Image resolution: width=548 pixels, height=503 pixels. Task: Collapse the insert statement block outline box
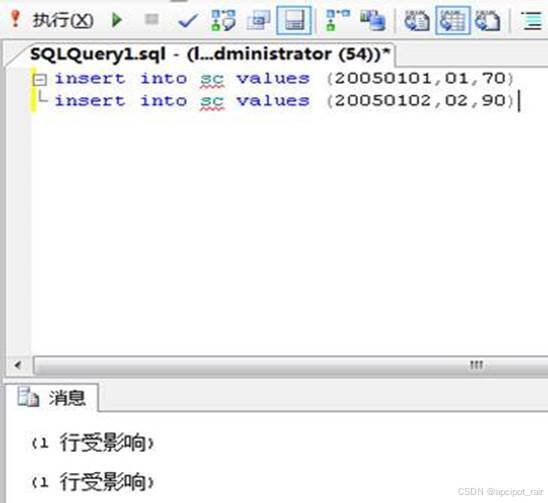coord(39,80)
